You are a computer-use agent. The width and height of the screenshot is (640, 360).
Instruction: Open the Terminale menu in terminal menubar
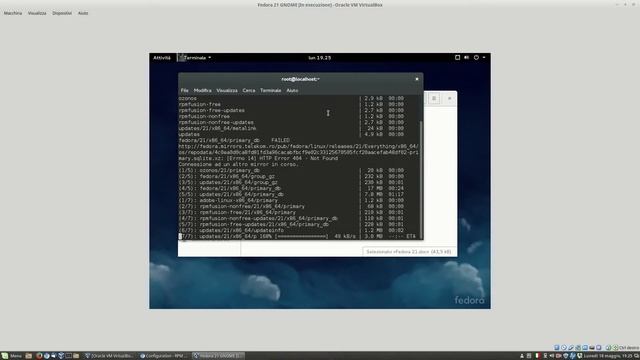[x=271, y=90]
